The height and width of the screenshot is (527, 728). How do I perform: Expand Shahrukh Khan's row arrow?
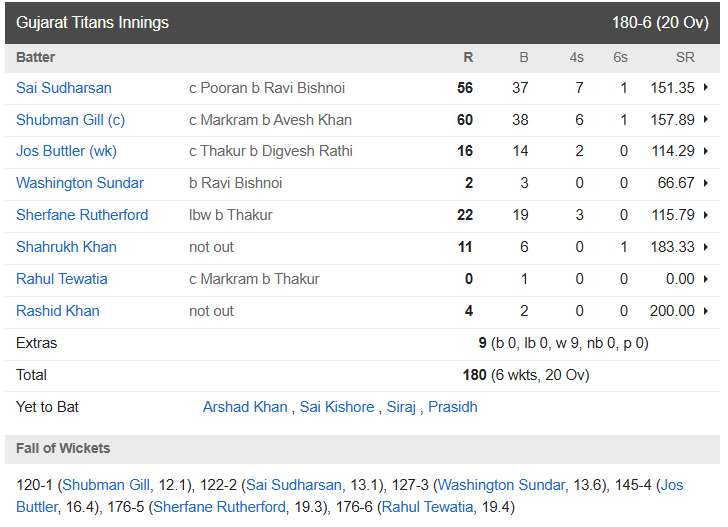click(x=706, y=247)
